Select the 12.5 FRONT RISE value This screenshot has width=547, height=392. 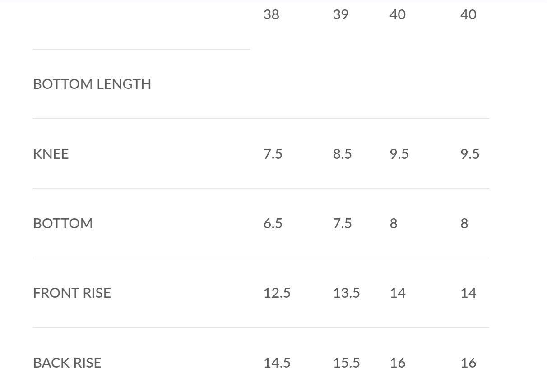coord(277,293)
